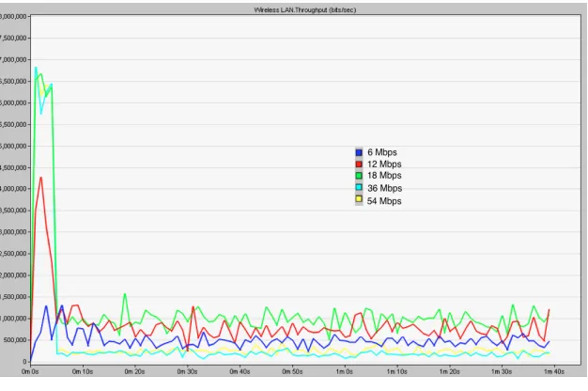
Task: Click the yellow 54 Mbps legend swatch
Action: pos(359,199)
